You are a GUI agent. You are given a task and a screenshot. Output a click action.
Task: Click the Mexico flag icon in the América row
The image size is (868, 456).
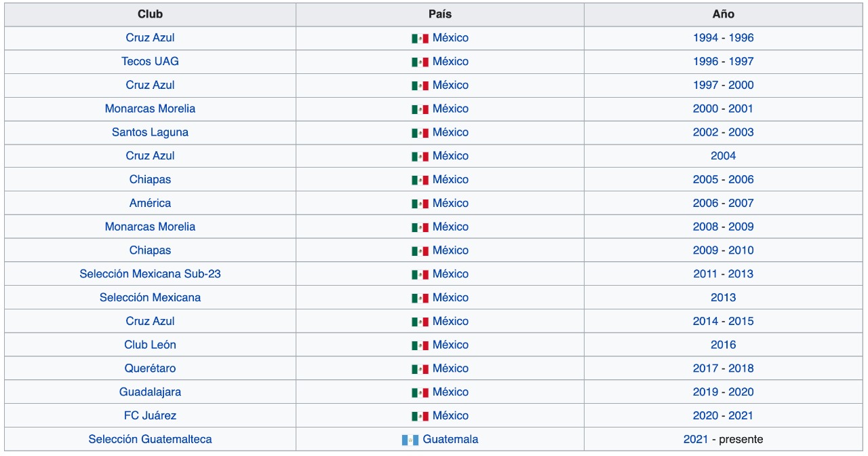pos(420,204)
